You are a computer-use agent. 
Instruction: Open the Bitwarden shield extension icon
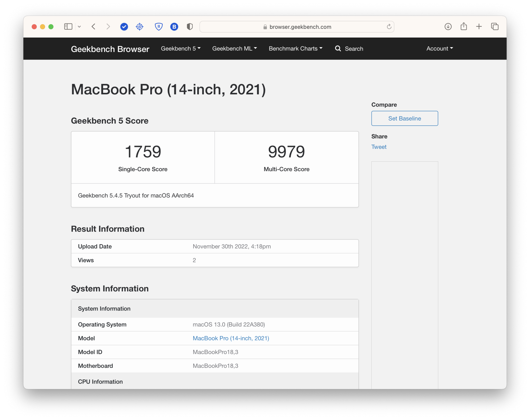[158, 27]
